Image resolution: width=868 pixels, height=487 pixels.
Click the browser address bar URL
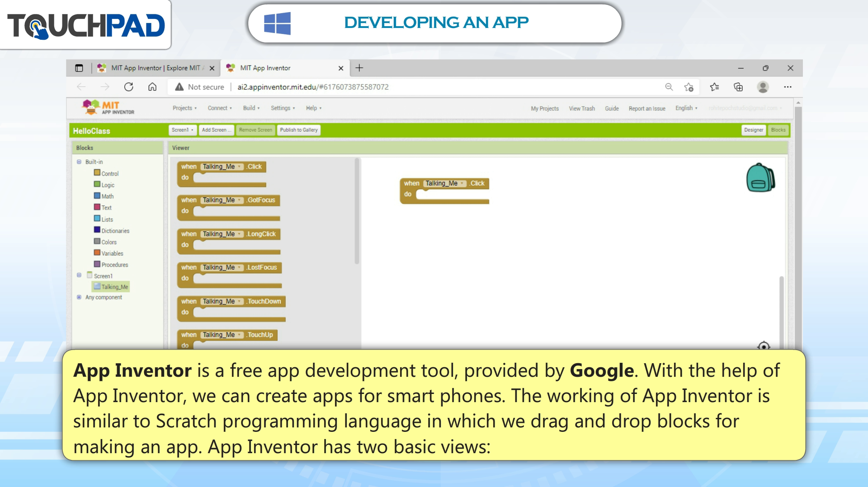pos(313,87)
